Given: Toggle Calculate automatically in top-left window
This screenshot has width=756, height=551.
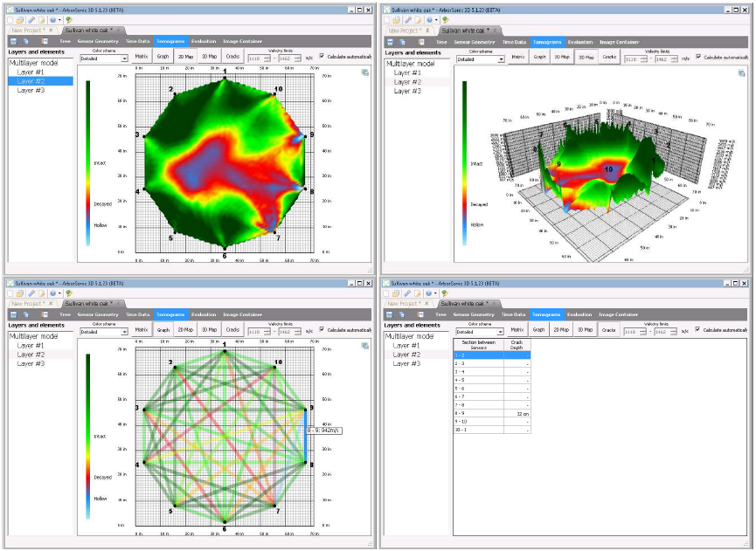Looking at the screenshot, I should click(323, 58).
